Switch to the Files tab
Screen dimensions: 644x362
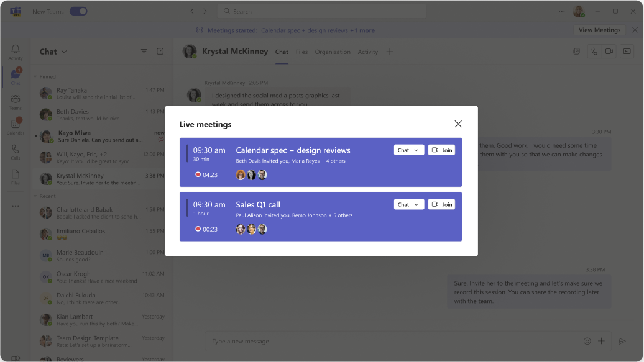pos(301,52)
